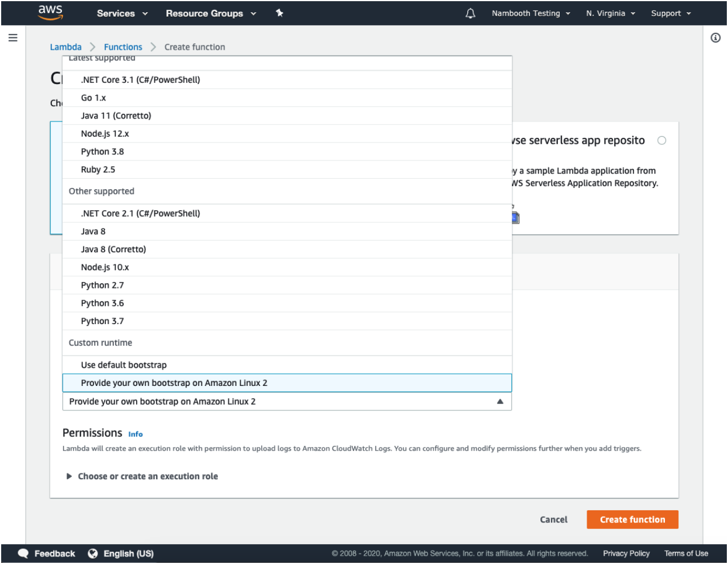Click the Privacy Policy link
Viewport: 728px width, 564px height.
coord(626,553)
